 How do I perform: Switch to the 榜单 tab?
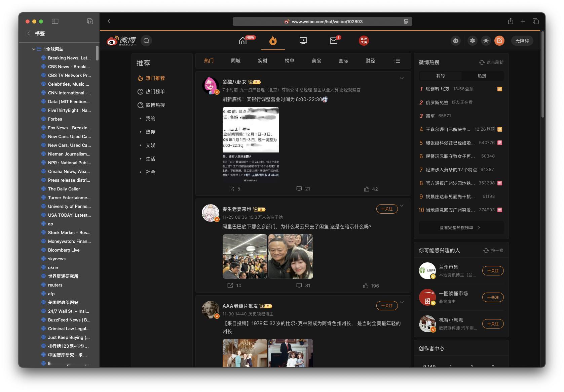click(290, 61)
